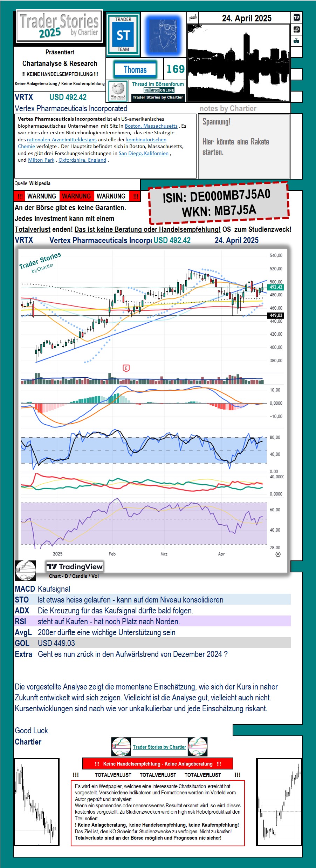Click the Boston skyline silhouette image

coord(239,63)
